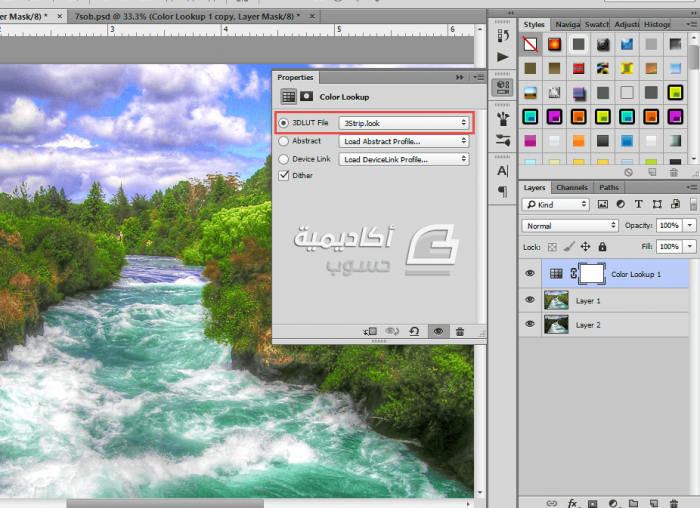Lock transparent pixels icon
700x508 pixels.
point(552,247)
